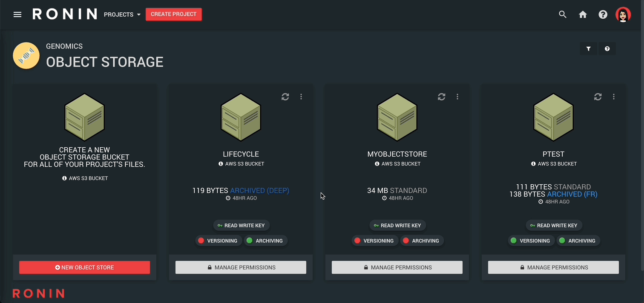
Task: Click the 111 BYTES STANDARD text on PTEST
Action: [x=553, y=187]
